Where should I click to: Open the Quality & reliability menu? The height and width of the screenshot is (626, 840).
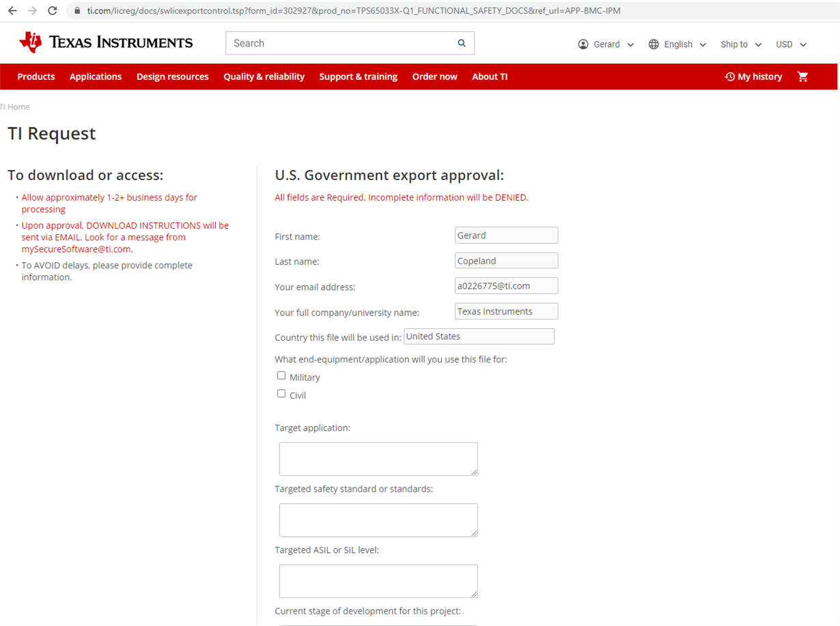[x=264, y=76]
